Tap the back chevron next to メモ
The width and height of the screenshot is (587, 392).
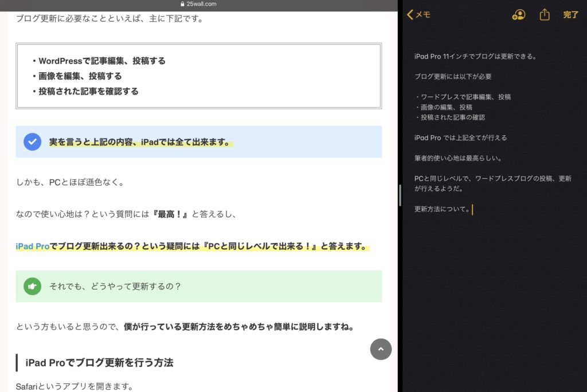point(410,14)
